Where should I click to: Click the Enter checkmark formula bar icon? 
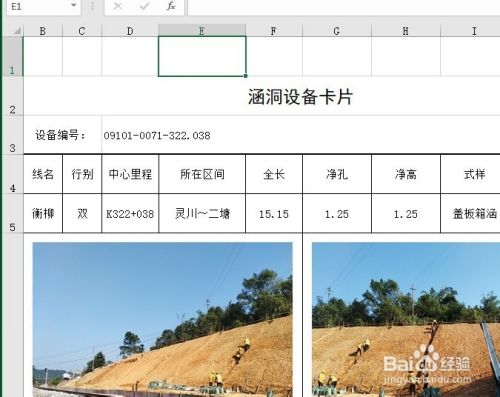pos(144,6)
